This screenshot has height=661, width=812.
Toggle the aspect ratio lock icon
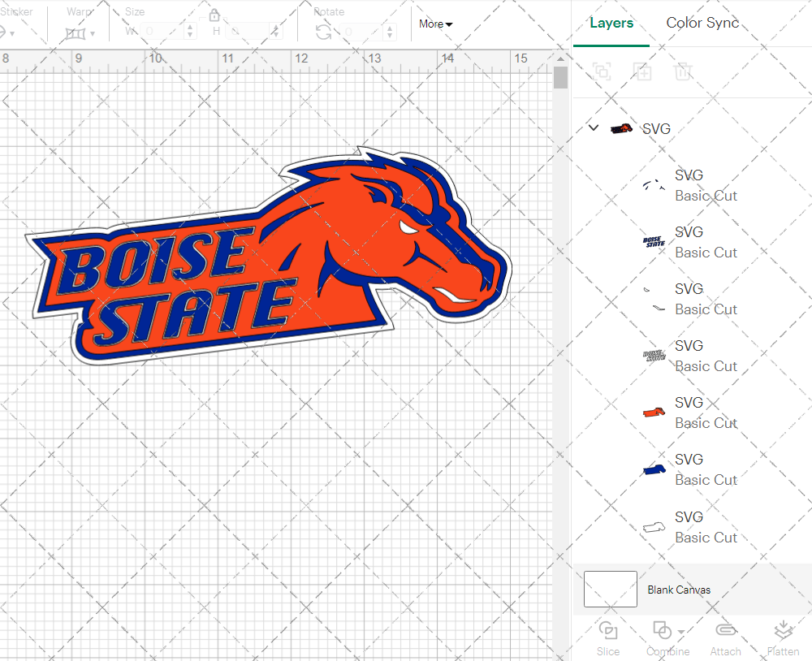click(214, 15)
